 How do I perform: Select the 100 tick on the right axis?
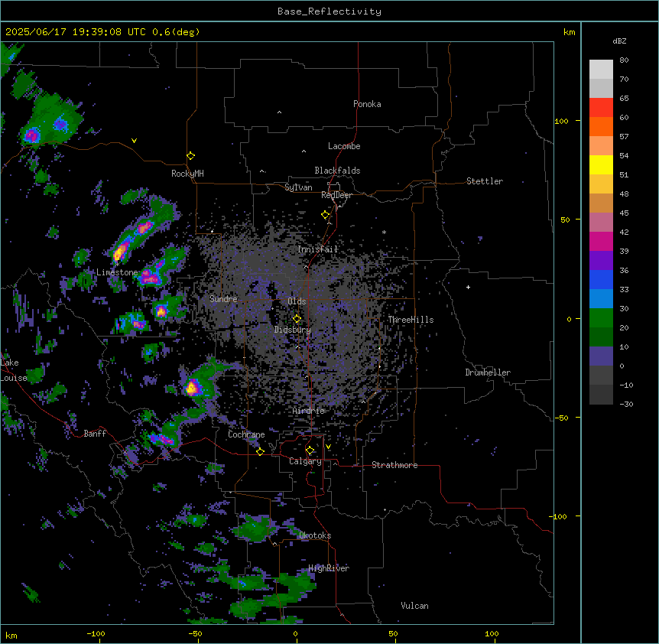pos(561,121)
